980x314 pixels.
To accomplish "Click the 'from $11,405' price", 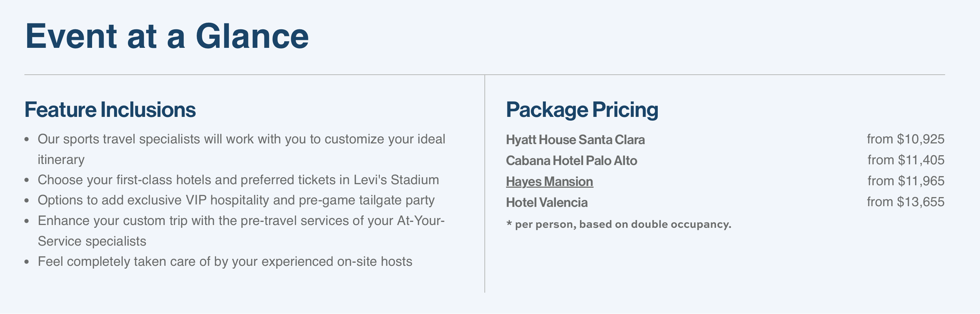I will (906, 160).
